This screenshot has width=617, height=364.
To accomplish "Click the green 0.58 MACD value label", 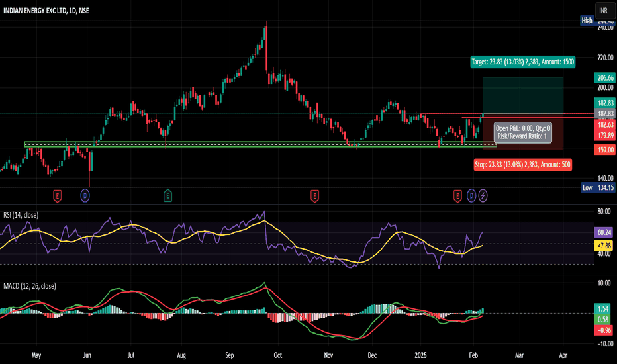I will [603, 320].
